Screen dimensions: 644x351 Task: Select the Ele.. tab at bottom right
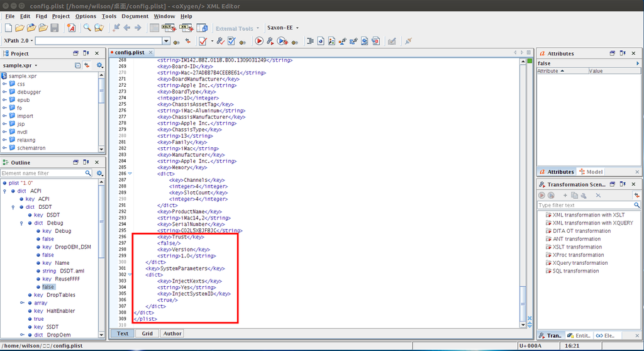pyautogui.click(x=606, y=336)
